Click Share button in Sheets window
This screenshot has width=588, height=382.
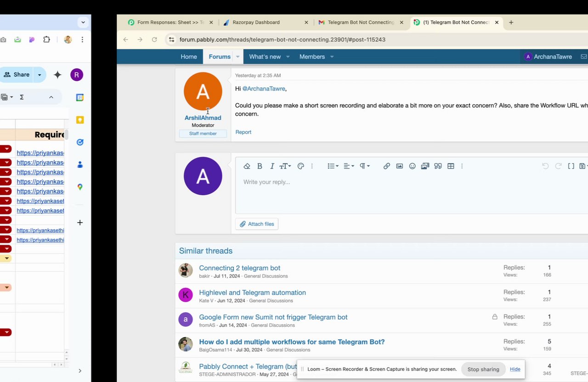17,74
